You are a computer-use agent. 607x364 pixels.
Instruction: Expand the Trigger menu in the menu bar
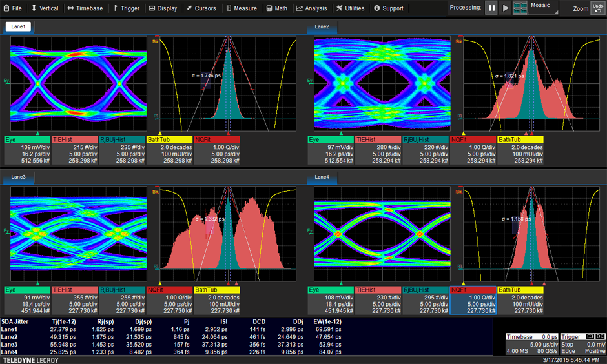pyautogui.click(x=126, y=8)
